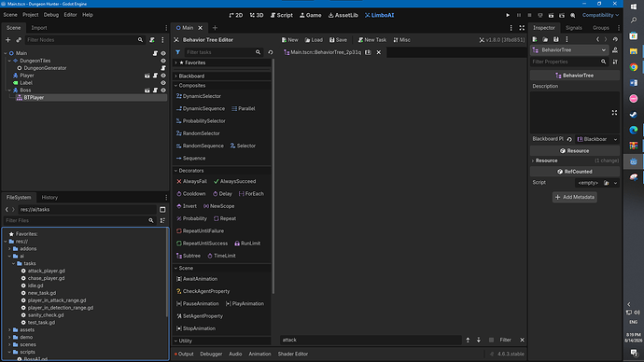Load an existing resource in Inspector

(545, 39)
